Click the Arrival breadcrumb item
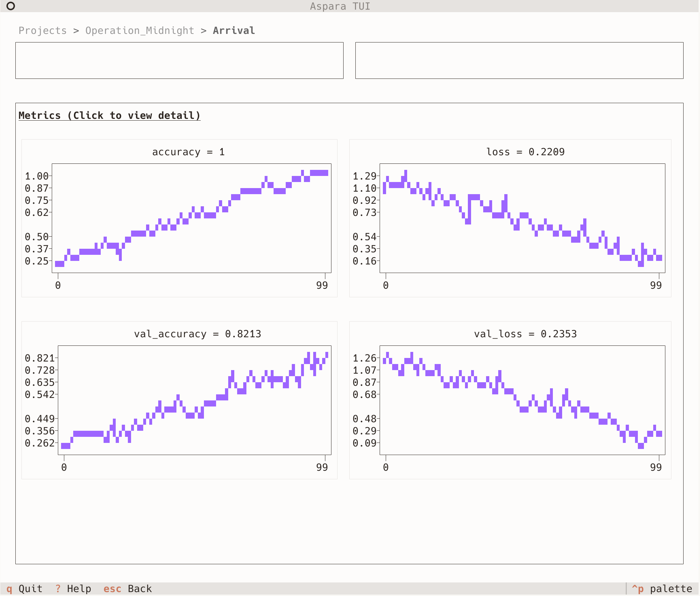The height and width of the screenshot is (596, 700). point(234,31)
